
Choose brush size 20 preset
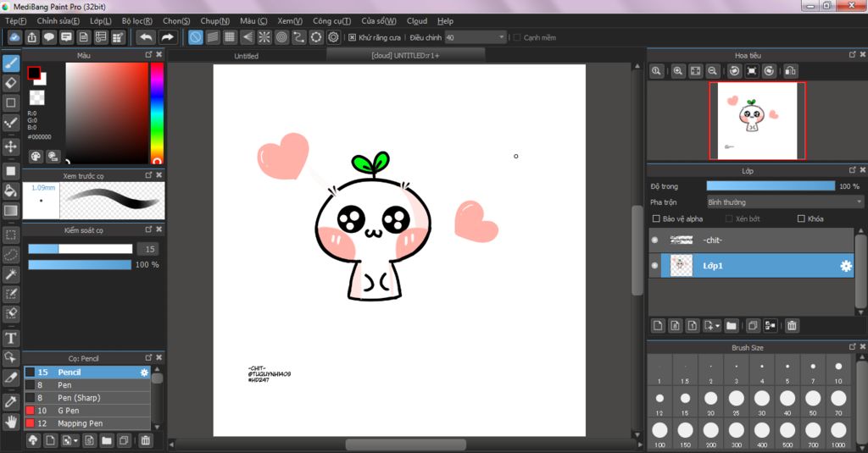pos(711,402)
